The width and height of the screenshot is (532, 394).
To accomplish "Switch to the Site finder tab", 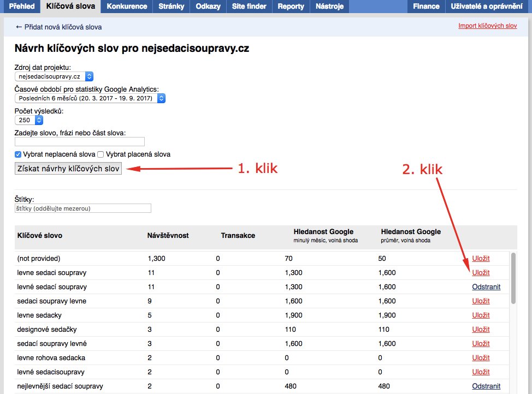I will click(249, 7).
